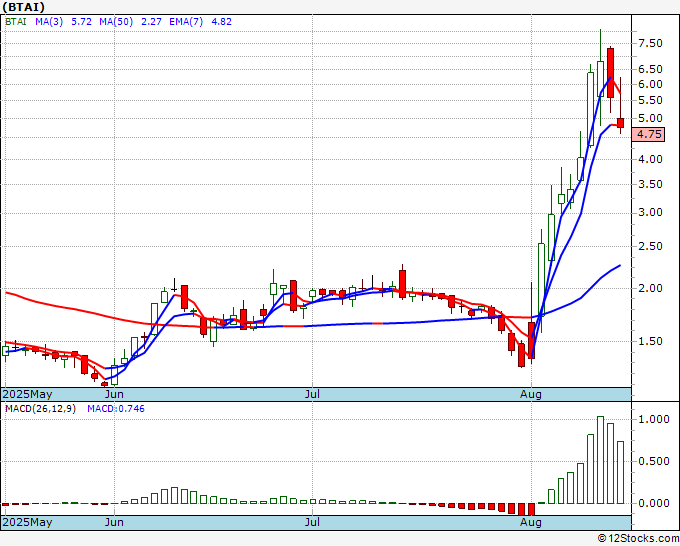680x546 pixels.
Task: Click the EMA(7) value 4.82
Action: tap(222, 22)
